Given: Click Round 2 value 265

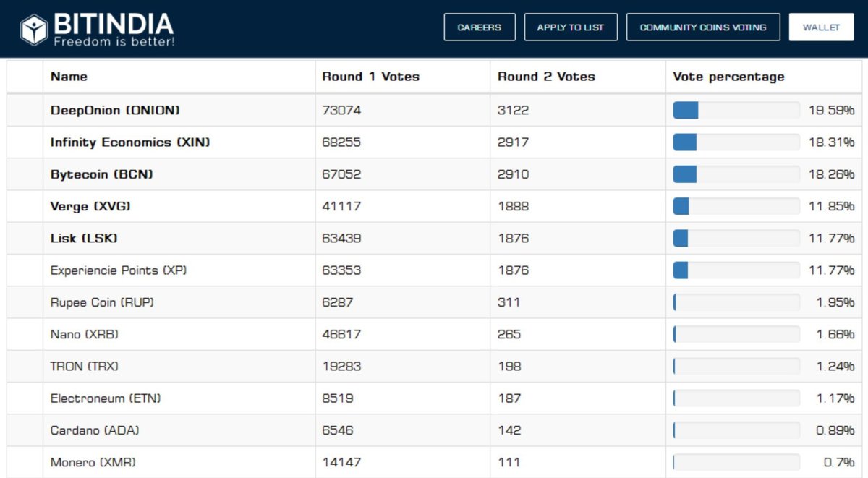Looking at the screenshot, I should tap(509, 334).
